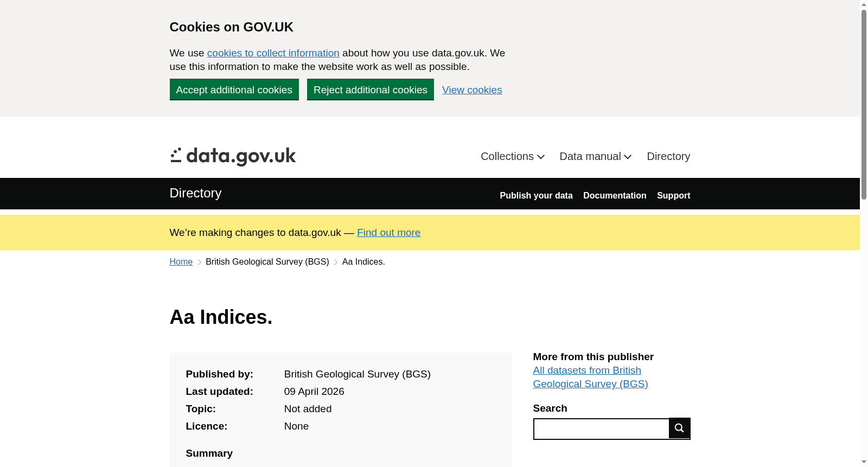Open the Directory link in top navigation
Screen dimensions: 868x467
[x=668, y=156]
